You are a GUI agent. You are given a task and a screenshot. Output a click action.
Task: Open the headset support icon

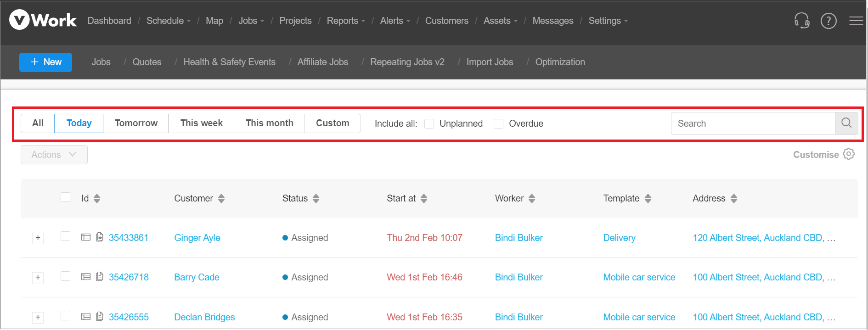(x=802, y=21)
